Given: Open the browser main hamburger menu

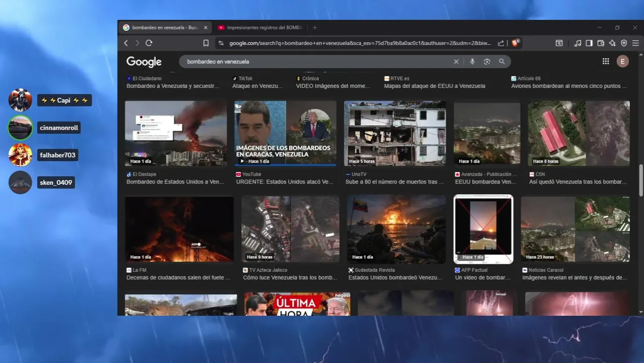Looking at the screenshot, I should coord(635,43).
